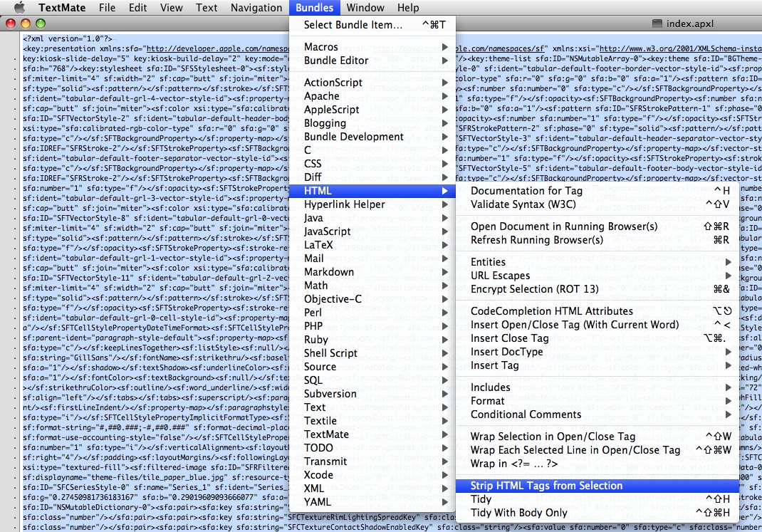
Task: Open the Markdown bundle submenu
Action: [x=372, y=272]
